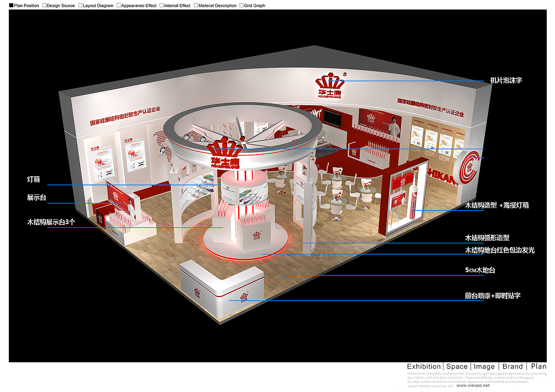
Task: Enable the Layout Diagram checkbox
Action: pyautogui.click(x=81, y=6)
